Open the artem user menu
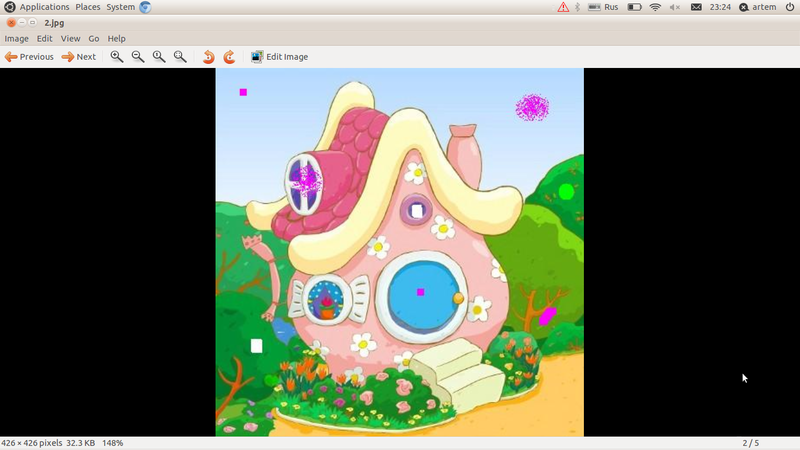The height and width of the screenshot is (450, 800). 758,7
